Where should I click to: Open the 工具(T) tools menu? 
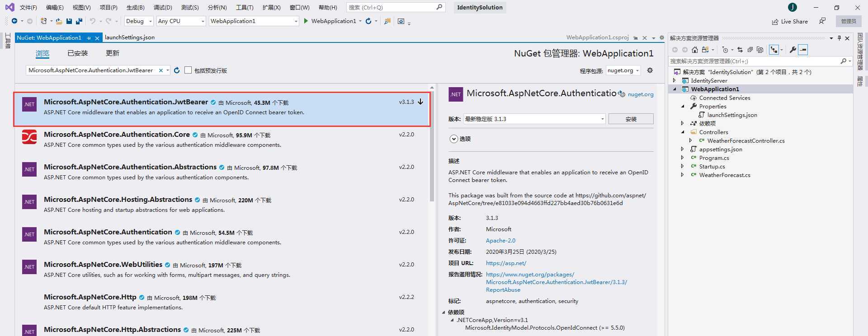pos(245,7)
